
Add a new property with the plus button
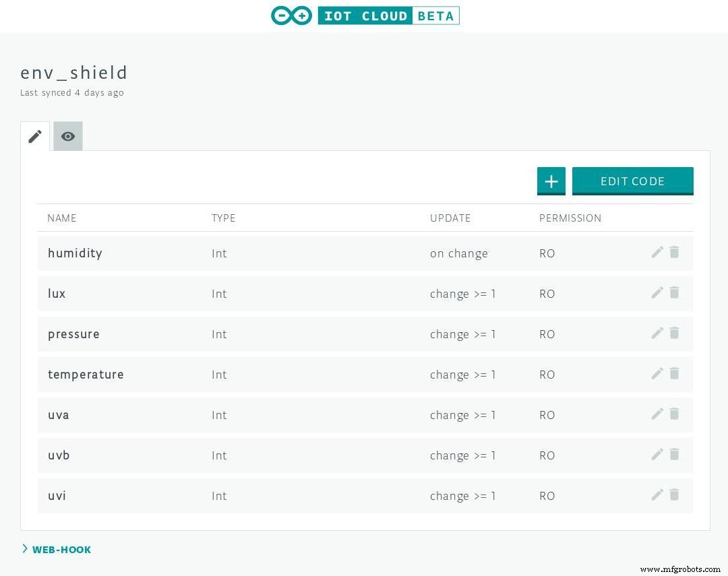pyautogui.click(x=551, y=181)
